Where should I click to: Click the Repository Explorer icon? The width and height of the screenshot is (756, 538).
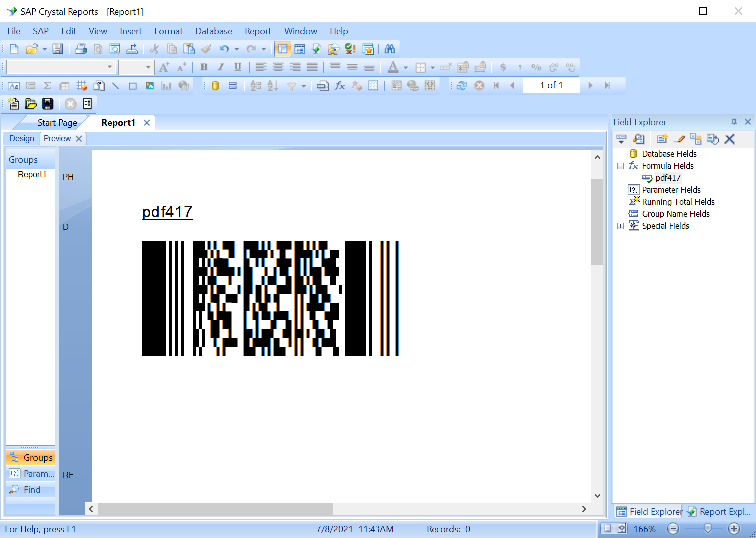[x=333, y=49]
